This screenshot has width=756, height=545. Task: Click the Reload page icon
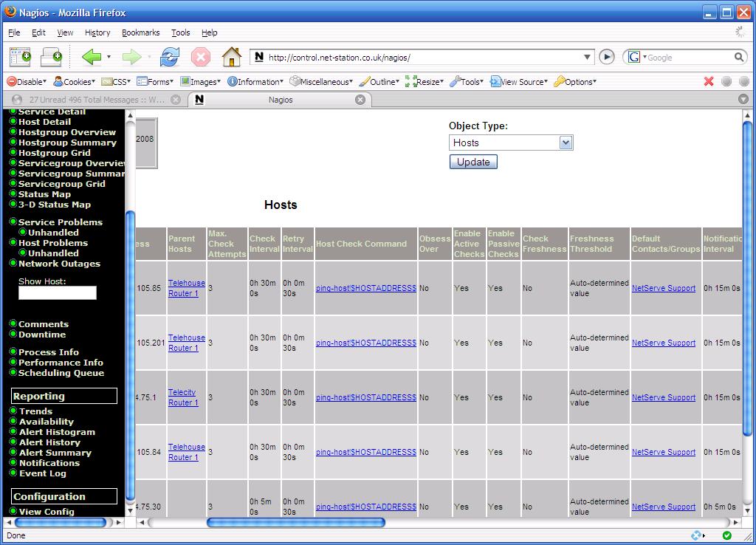point(170,58)
